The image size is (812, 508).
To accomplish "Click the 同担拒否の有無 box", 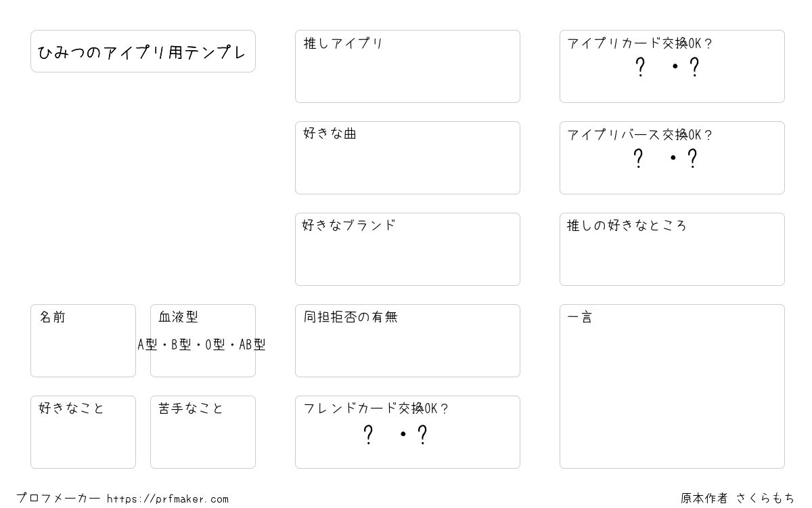I will 407,341.
